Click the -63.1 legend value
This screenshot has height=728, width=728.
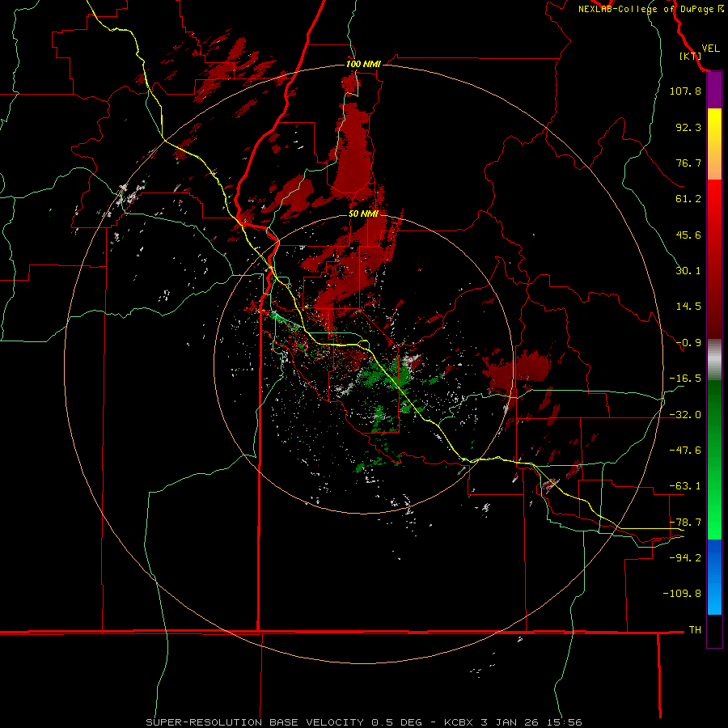[685, 486]
